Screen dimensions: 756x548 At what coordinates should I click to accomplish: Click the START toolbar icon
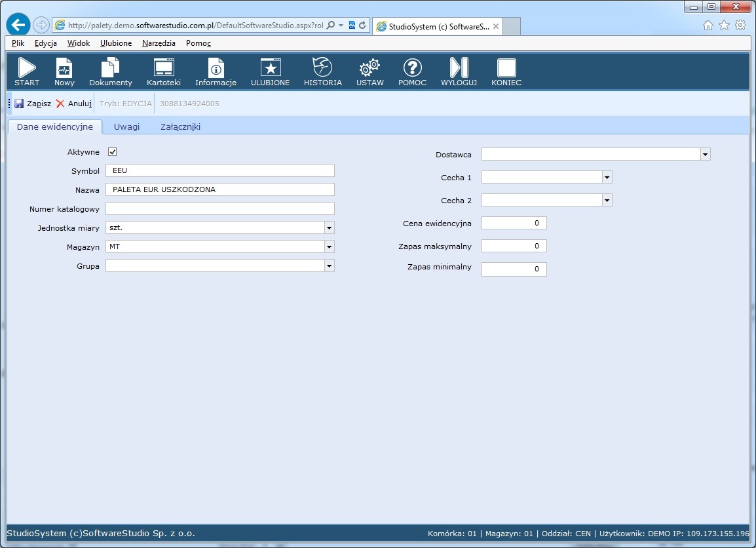[27, 68]
